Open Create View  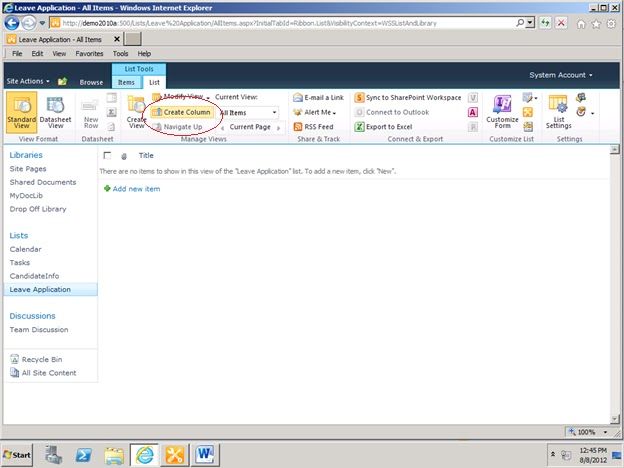point(136,113)
